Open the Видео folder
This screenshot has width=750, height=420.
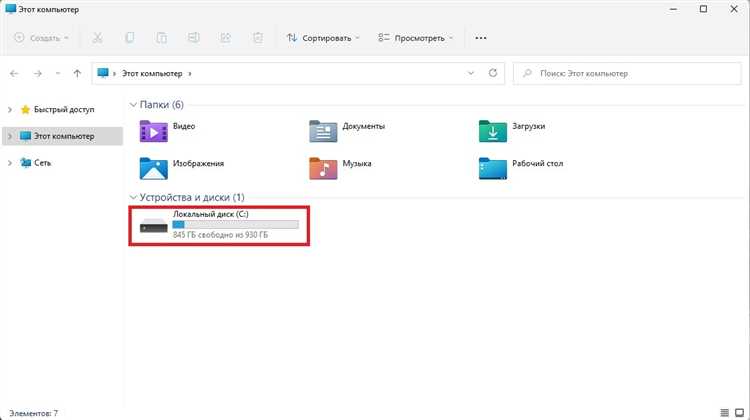[x=154, y=131]
